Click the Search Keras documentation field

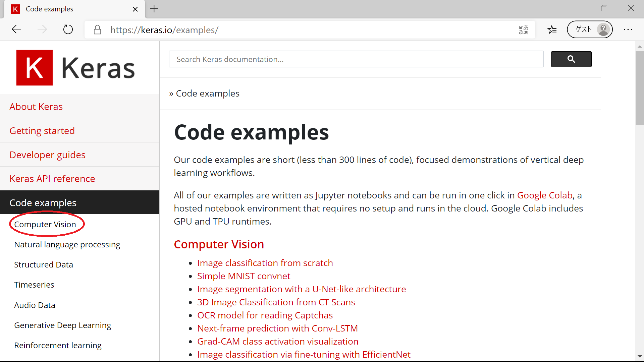(x=356, y=59)
